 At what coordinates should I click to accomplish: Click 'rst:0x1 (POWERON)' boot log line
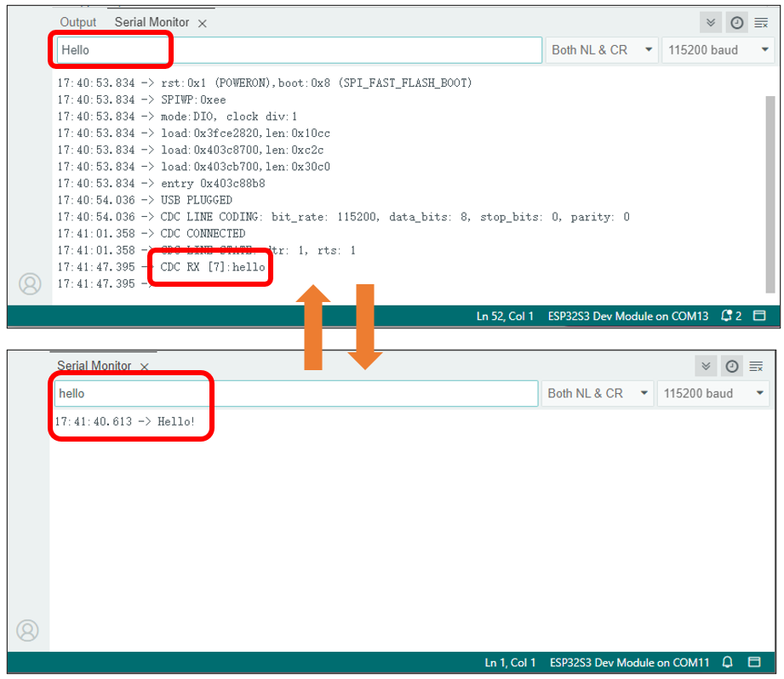(265, 83)
